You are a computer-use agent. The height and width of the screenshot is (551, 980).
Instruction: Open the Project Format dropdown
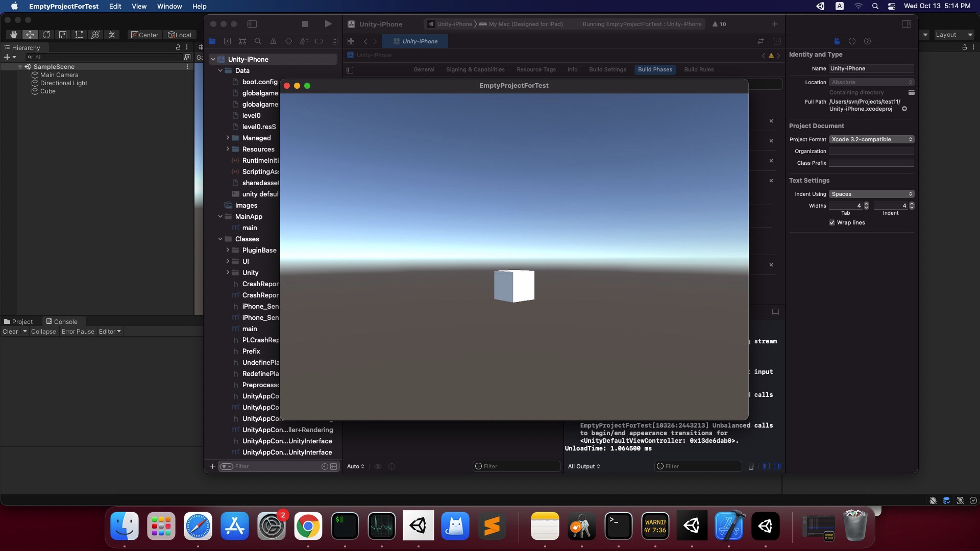[871, 139]
